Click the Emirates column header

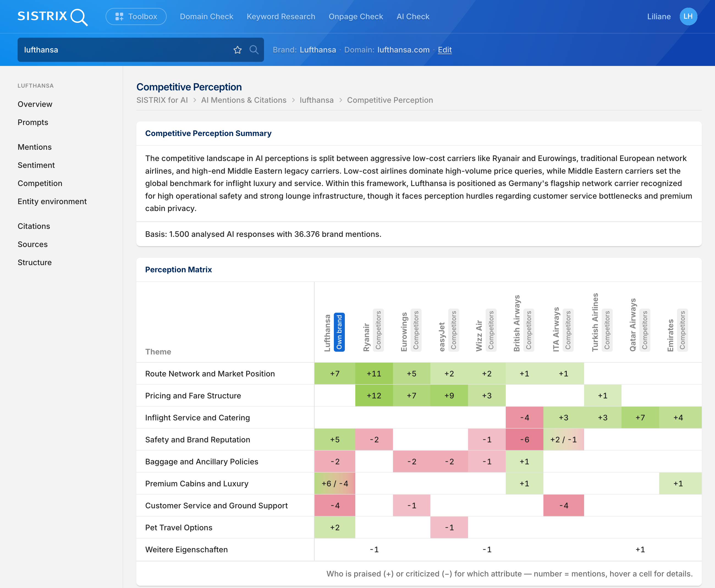677,331
